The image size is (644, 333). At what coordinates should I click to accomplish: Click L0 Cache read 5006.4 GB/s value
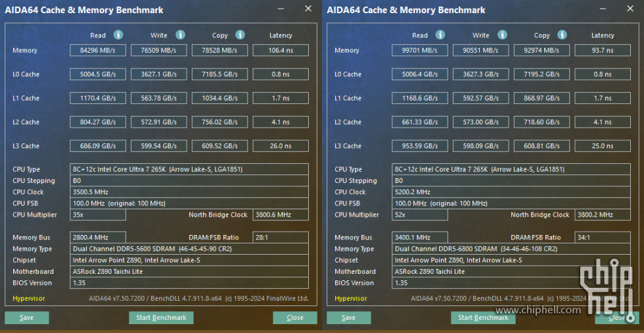coord(420,74)
